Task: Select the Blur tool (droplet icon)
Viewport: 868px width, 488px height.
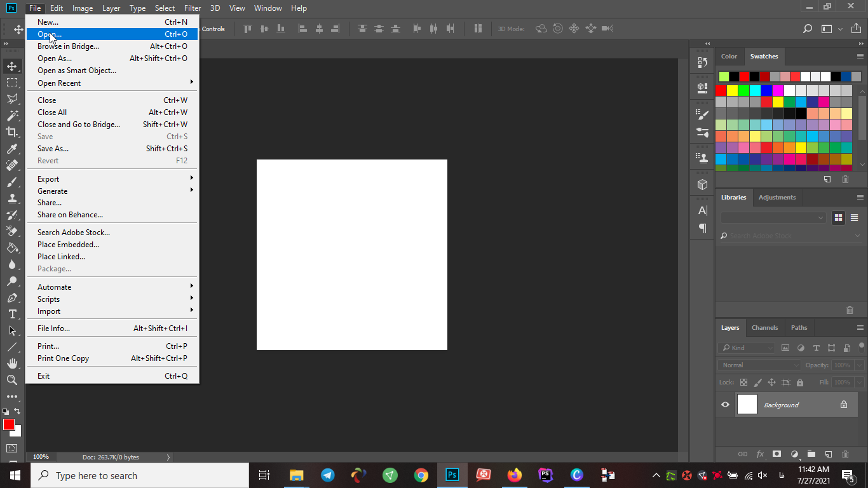Action: pos(12,264)
